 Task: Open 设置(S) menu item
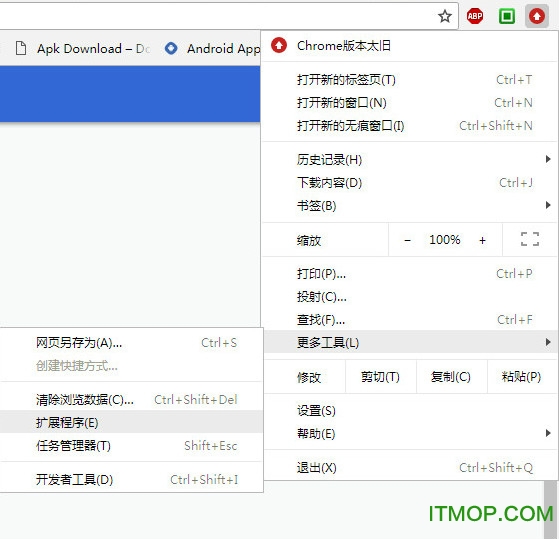click(x=410, y=411)
